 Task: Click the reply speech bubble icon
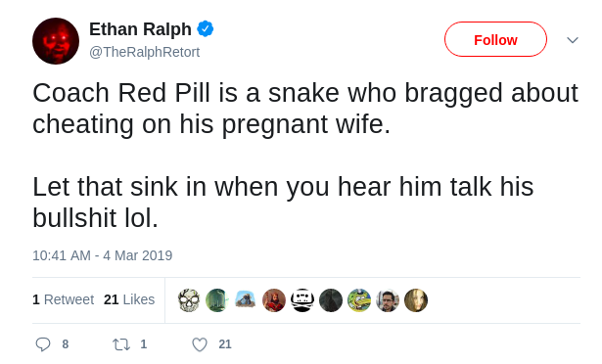pyautogui.click(x=43, y=344)
